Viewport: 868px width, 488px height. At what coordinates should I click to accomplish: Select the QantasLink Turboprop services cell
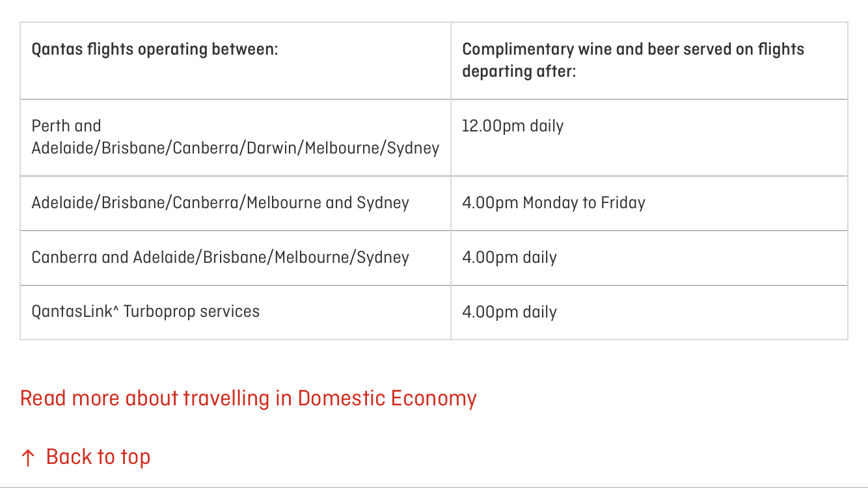[236, 312]
